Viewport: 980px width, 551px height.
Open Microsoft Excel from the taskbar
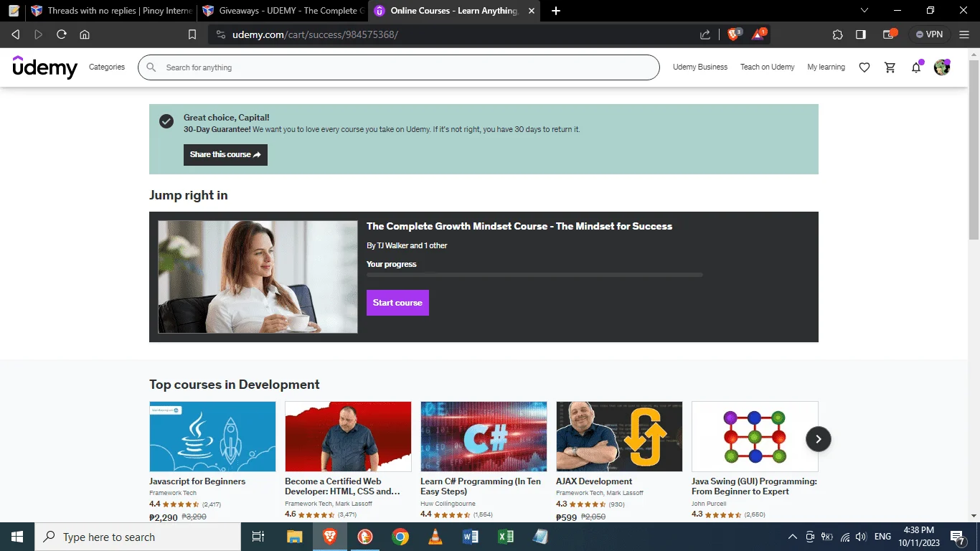[x=506, y=537]
